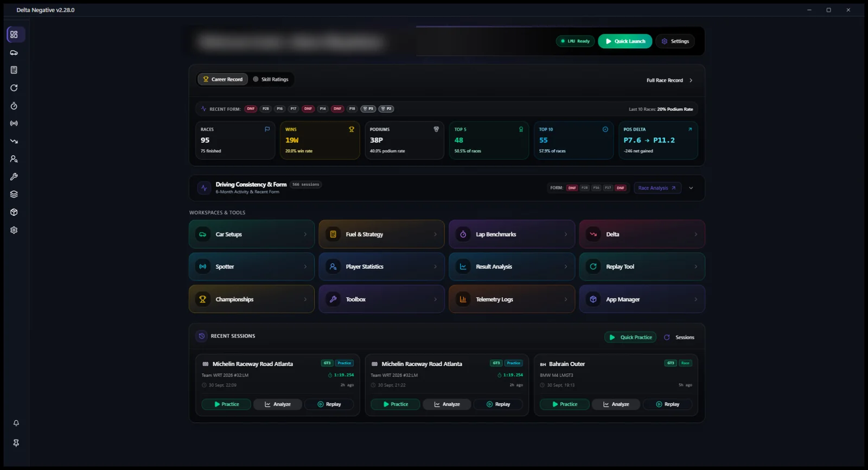868x470 pixels.
Task: Open Result Analysis via its card chevron
Action: [x=565, y=266]
